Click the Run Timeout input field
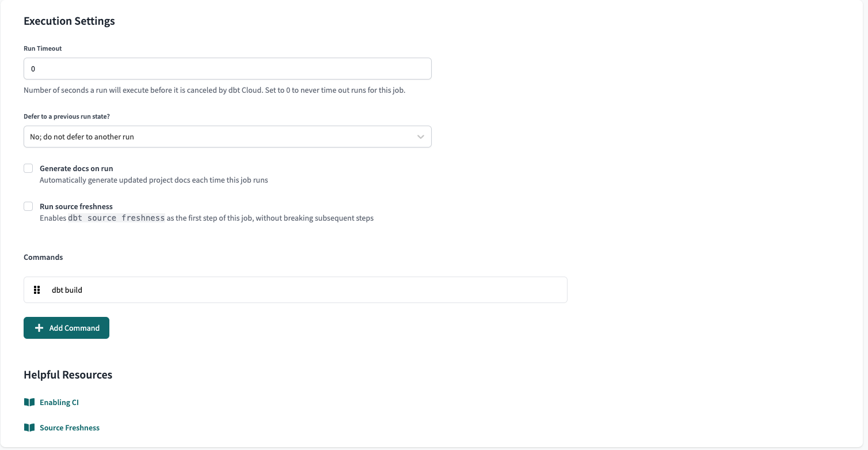 (x=227, y=69)
